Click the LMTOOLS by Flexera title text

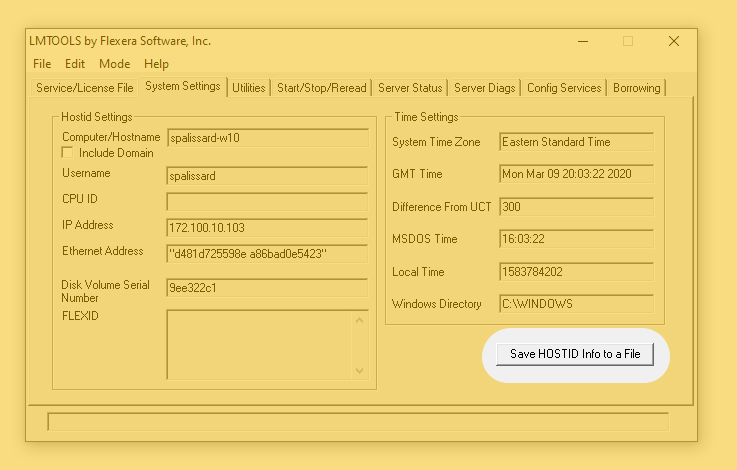120,41
